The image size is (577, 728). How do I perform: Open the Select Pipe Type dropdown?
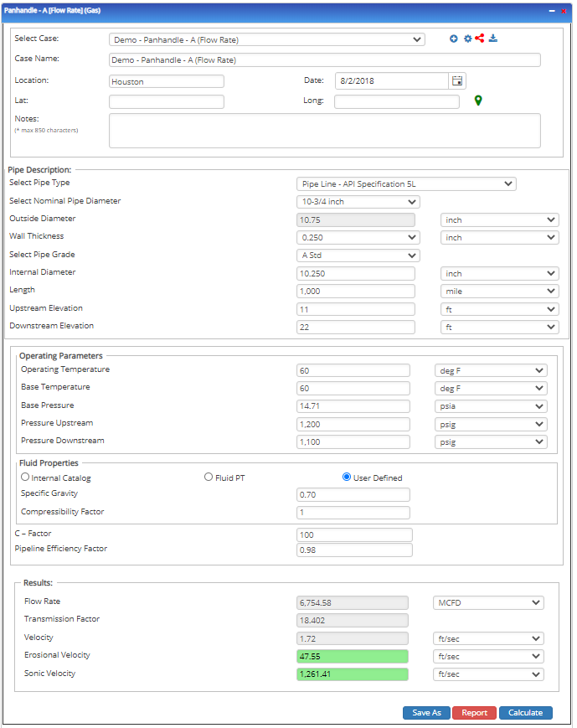point(406,183)
